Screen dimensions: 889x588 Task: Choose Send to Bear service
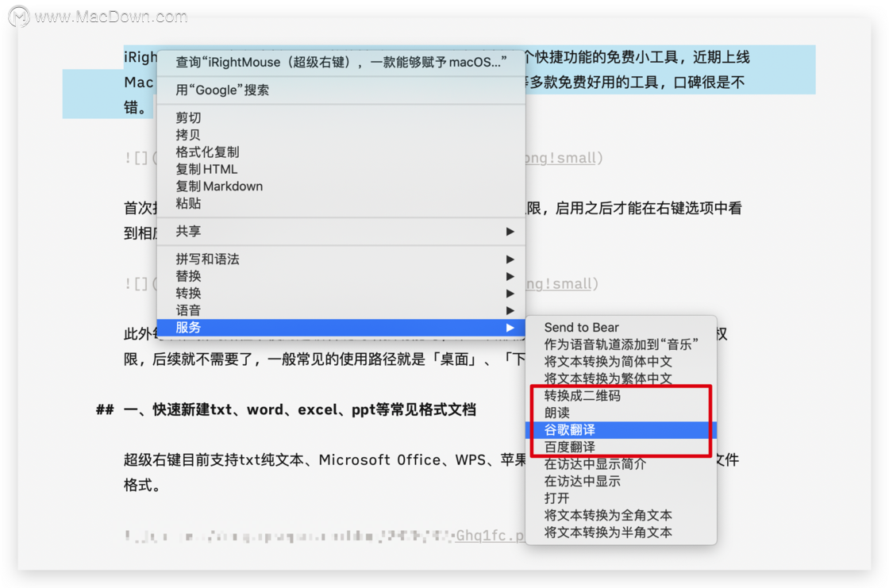(621, 327)
